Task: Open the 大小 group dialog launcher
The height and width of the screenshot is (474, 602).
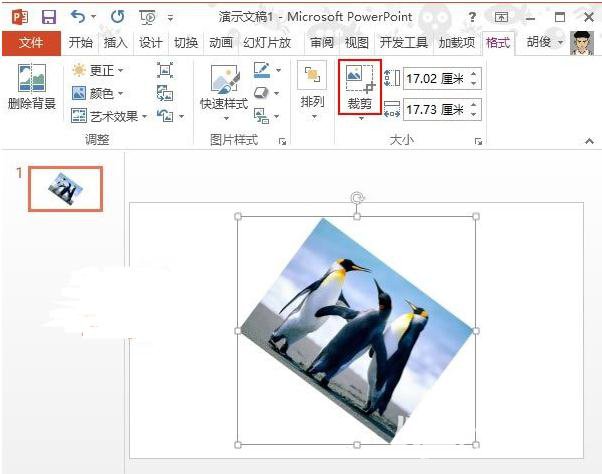Action: [478, 142]
